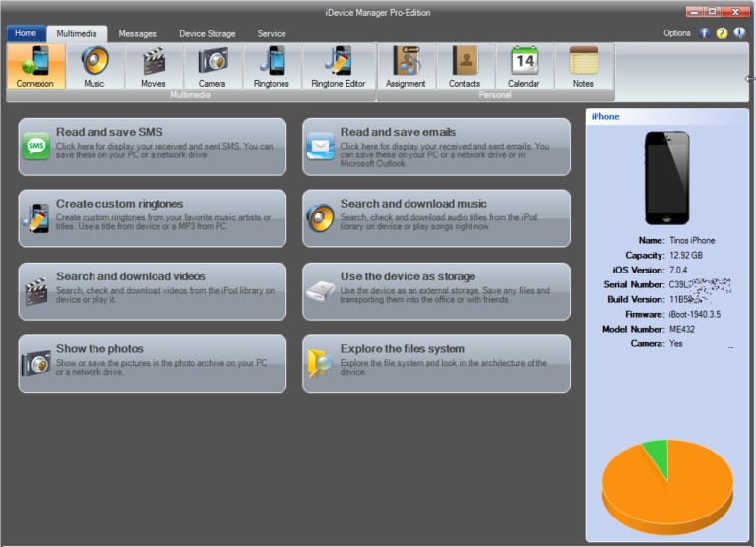Click the iPhone device picture

667,178
